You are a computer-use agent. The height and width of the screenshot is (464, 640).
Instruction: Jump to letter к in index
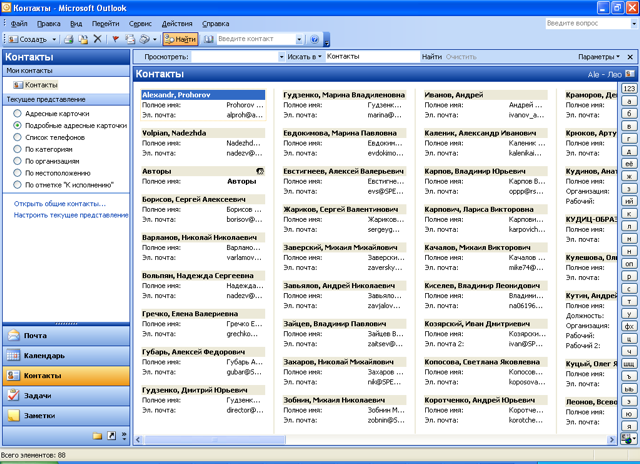[629, 213]
